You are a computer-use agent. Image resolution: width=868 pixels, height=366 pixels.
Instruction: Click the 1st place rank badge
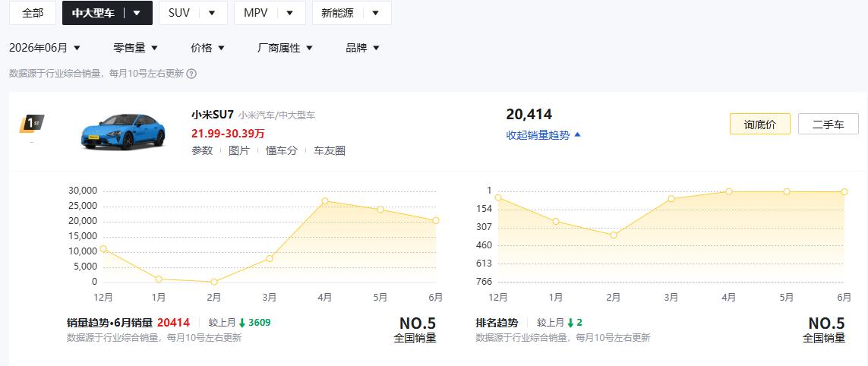tap(32, 124)
